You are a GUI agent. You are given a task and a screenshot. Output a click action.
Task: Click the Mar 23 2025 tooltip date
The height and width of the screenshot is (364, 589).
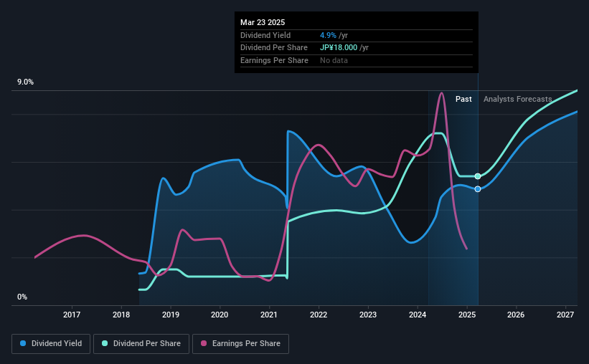pyautogui.click(x=263, y=22)
